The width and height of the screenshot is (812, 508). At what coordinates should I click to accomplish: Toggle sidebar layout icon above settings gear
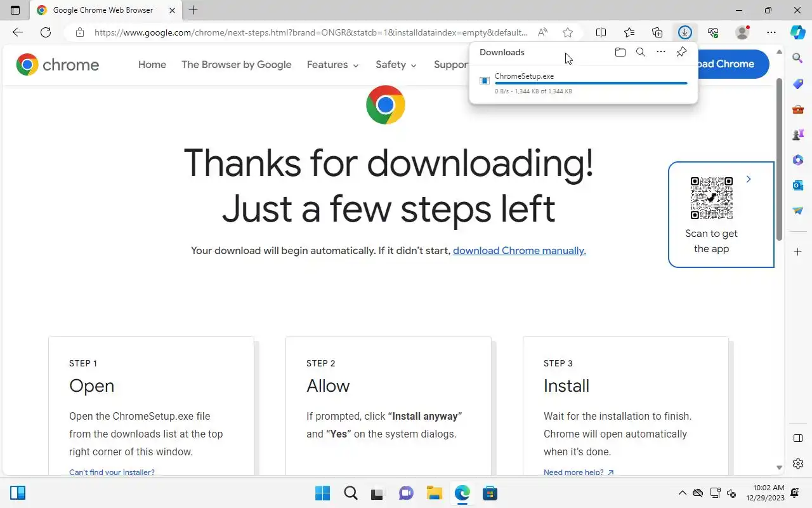point(798,438)
